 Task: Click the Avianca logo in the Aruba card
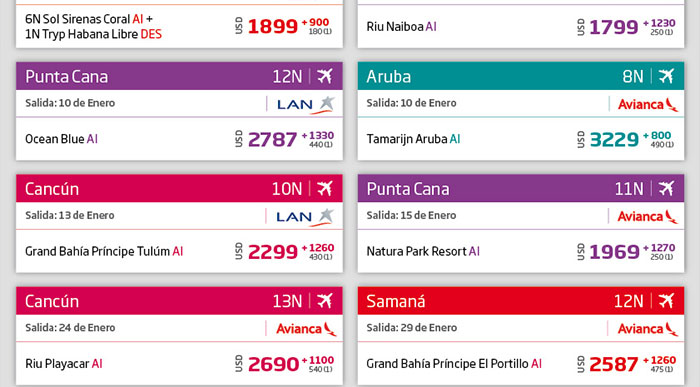648,104
